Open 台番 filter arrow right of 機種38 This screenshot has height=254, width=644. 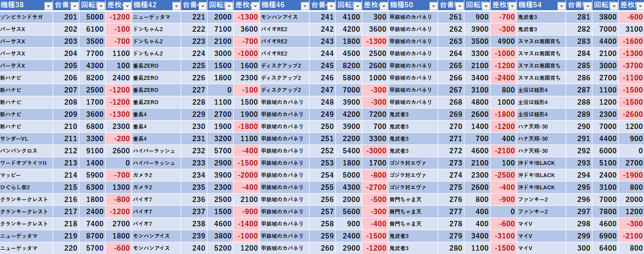coord(74,6)
